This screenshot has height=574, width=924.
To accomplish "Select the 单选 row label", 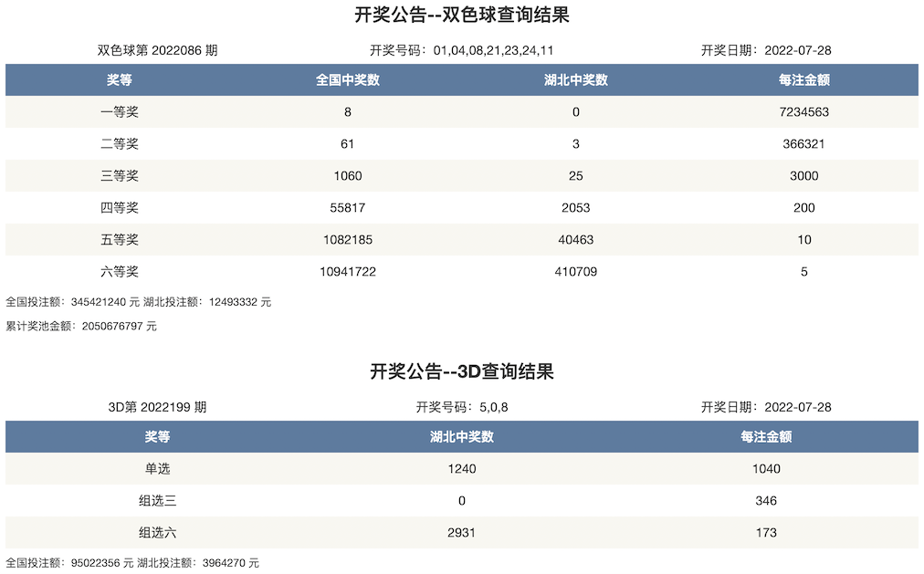I will tap(157, 469).
